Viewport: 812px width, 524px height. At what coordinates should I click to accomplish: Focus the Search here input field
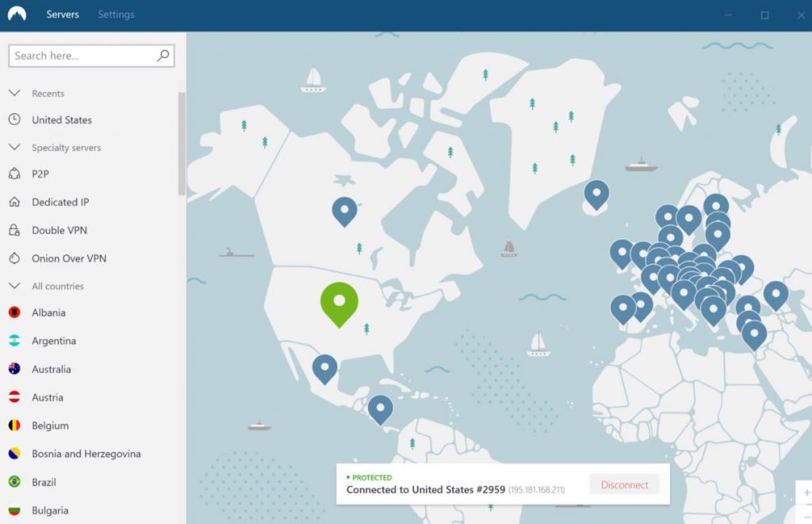[91, 55]
